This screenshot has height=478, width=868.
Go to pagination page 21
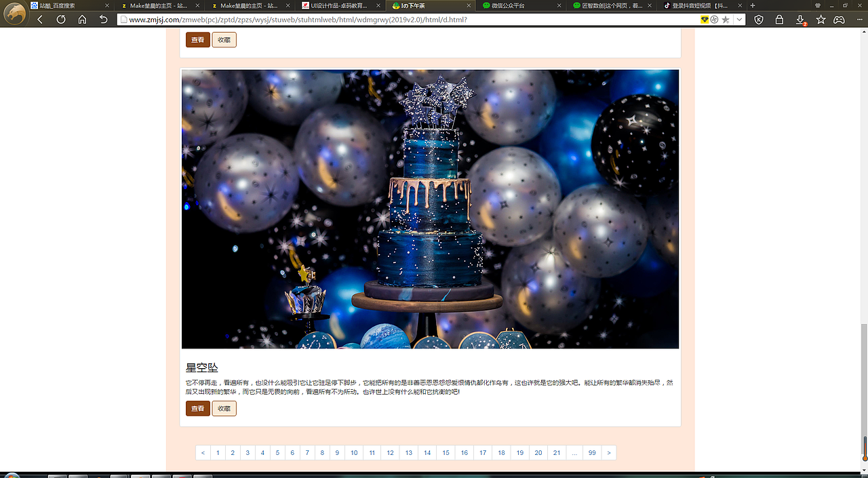pyautogui.click(x=557, y=453)
